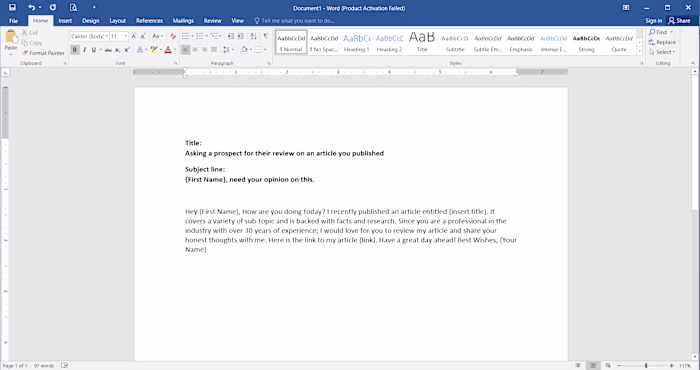Apply superscript formatting

127,50
